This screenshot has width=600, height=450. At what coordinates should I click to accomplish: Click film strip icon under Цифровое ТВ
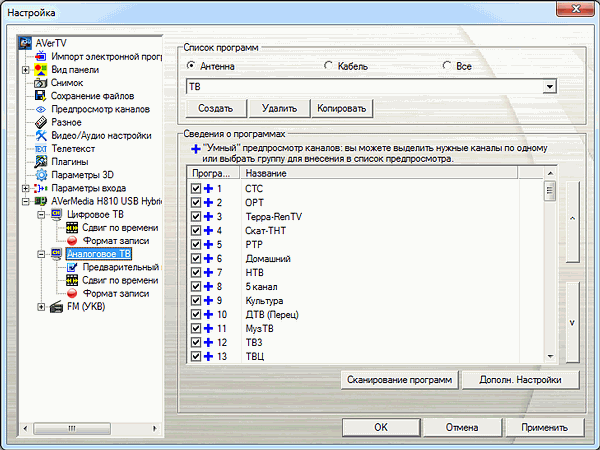click(72, 228)
